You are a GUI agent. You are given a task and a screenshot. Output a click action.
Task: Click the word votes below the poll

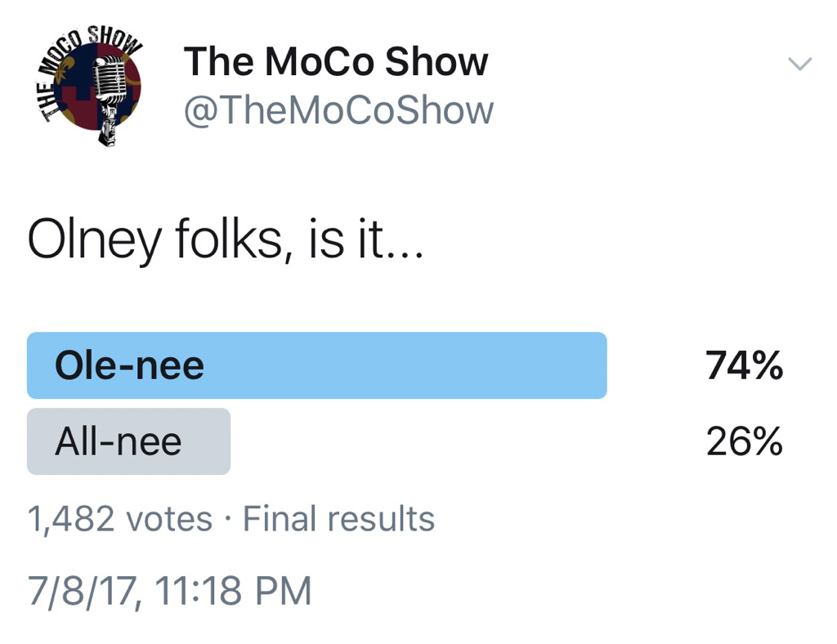[x=168, y=519]
